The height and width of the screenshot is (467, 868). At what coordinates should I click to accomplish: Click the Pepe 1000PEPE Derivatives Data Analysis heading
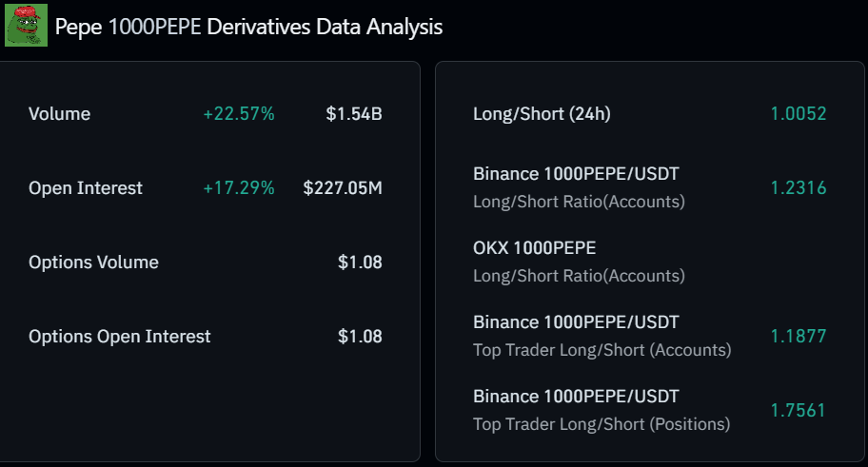[x=248, y=27]
